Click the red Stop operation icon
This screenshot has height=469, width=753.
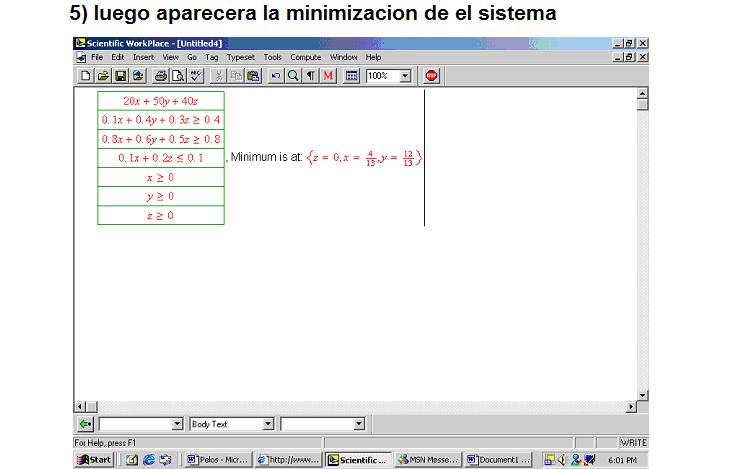tap(431, 76)
